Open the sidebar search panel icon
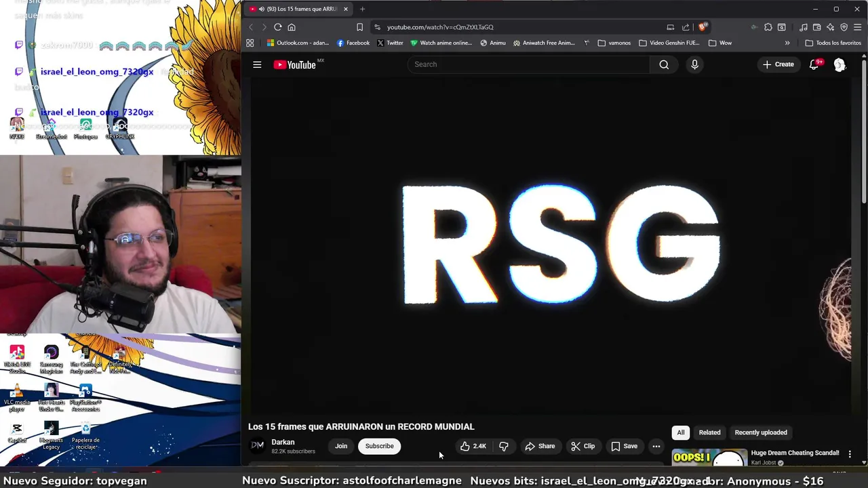868x488 pixels. pyautogui.click(x=782, y=27)
